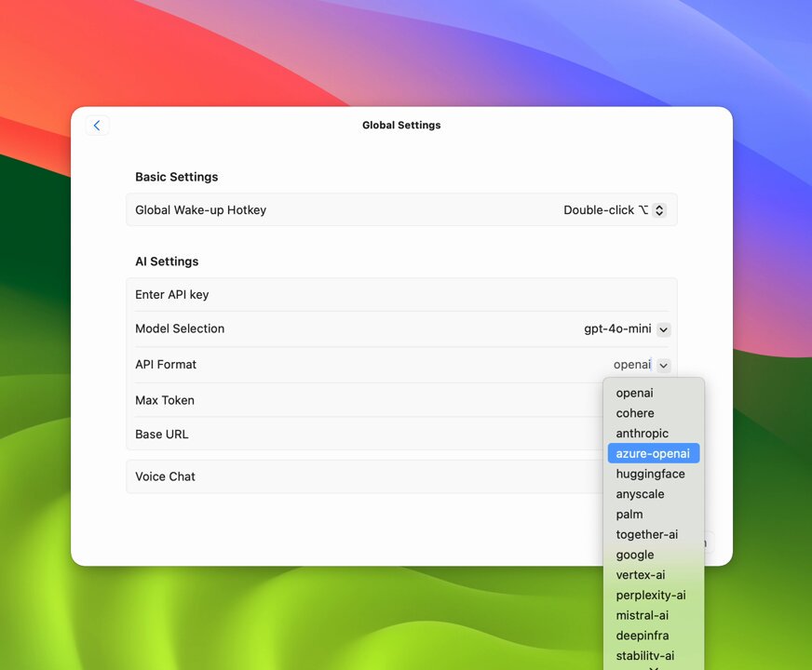Image resolution: width=812 pixels, height=670 pixels.
Task: Choose deepinfra from the format menu
Action: coord(643,636)
